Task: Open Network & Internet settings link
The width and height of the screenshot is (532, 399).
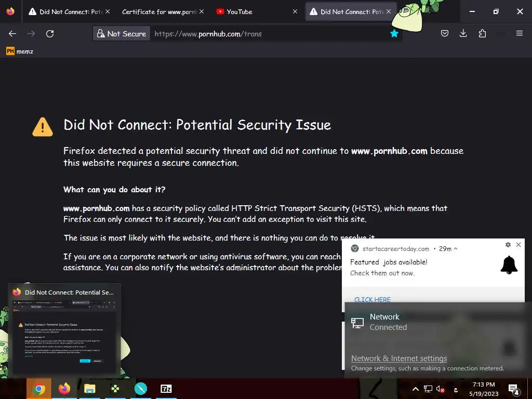Action: coord(398,358)
